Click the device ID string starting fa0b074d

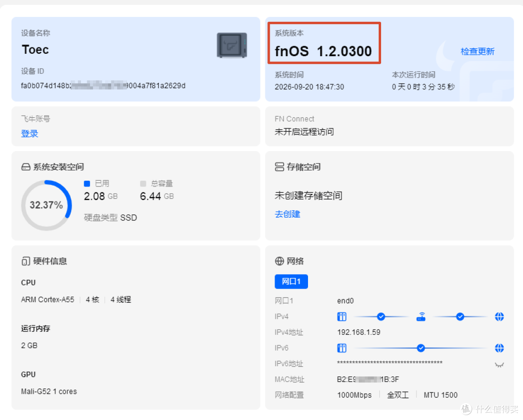click(103, 86)
